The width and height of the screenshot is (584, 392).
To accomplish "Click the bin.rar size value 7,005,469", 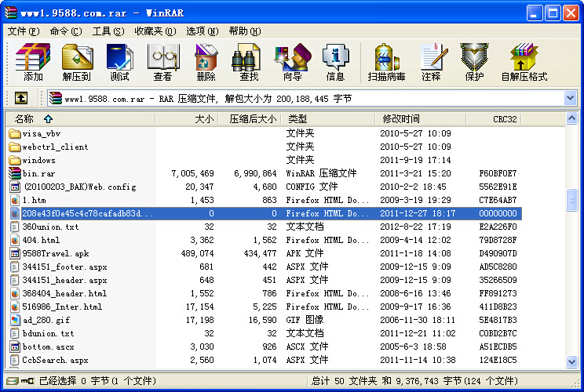I will click(x=192, y=174).
